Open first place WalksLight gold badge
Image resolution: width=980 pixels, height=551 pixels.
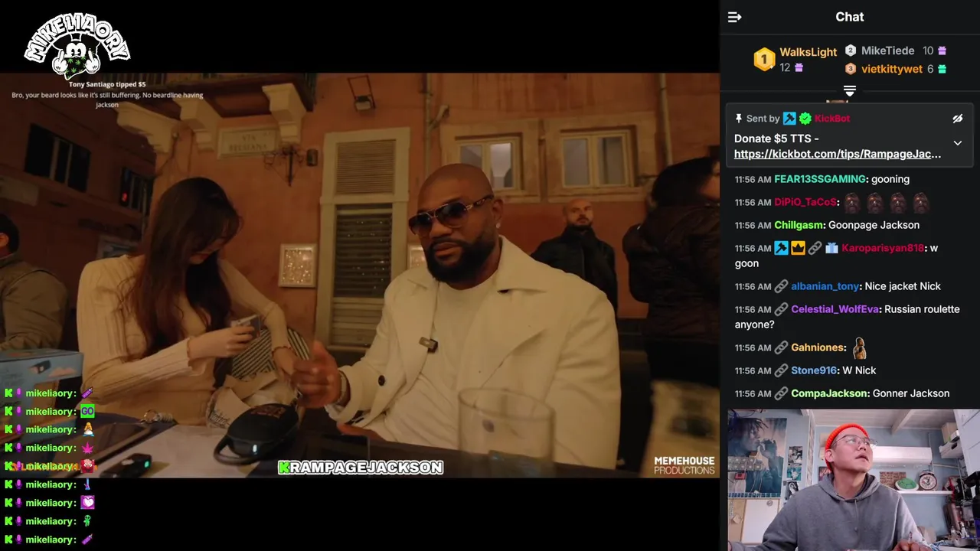coord(764,60)
